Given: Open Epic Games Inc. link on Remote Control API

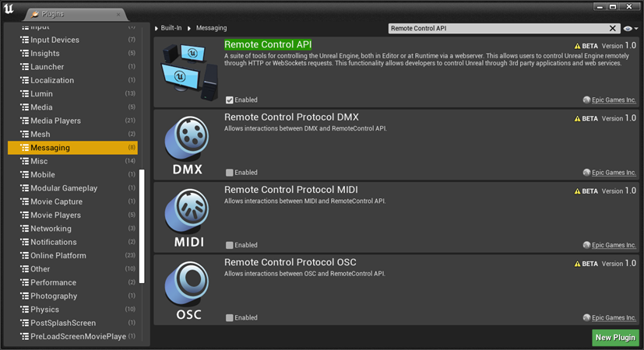Looking at the screenshot, I should [x=614, y=100].
